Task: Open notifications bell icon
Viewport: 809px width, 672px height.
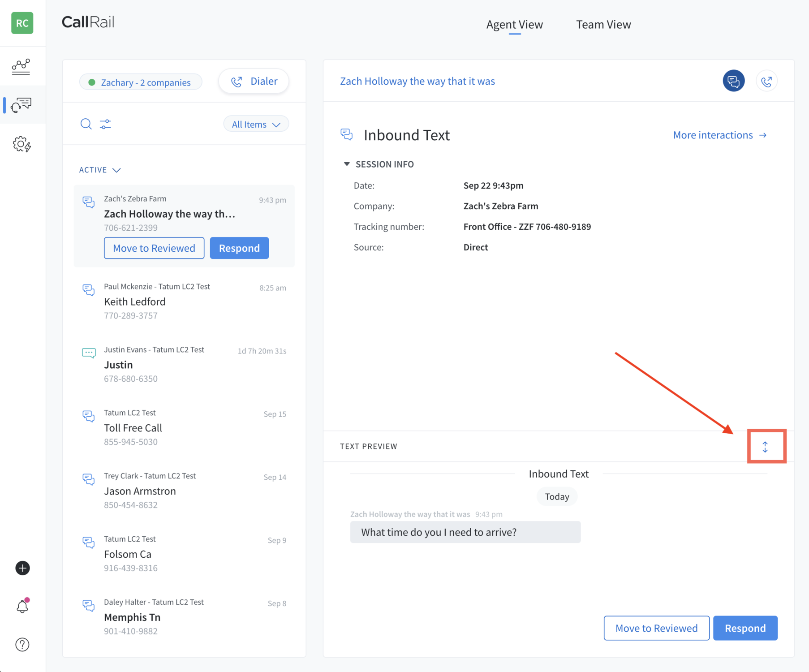Action: (22, 606)
